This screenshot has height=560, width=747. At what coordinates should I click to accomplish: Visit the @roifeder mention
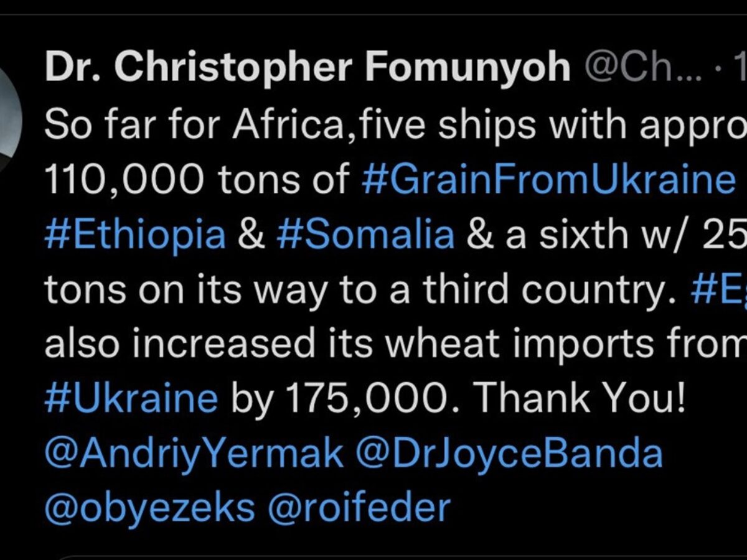point(359,507)
